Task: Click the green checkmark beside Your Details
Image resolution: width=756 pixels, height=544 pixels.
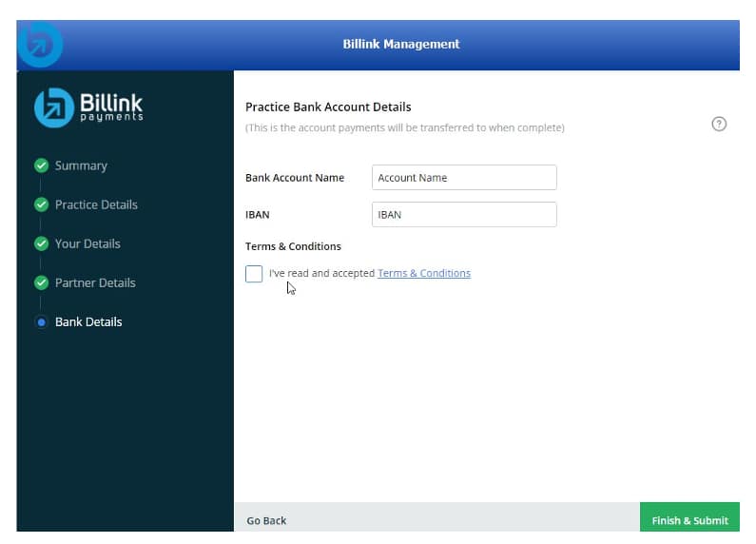Action: click(x=41, y=243)
